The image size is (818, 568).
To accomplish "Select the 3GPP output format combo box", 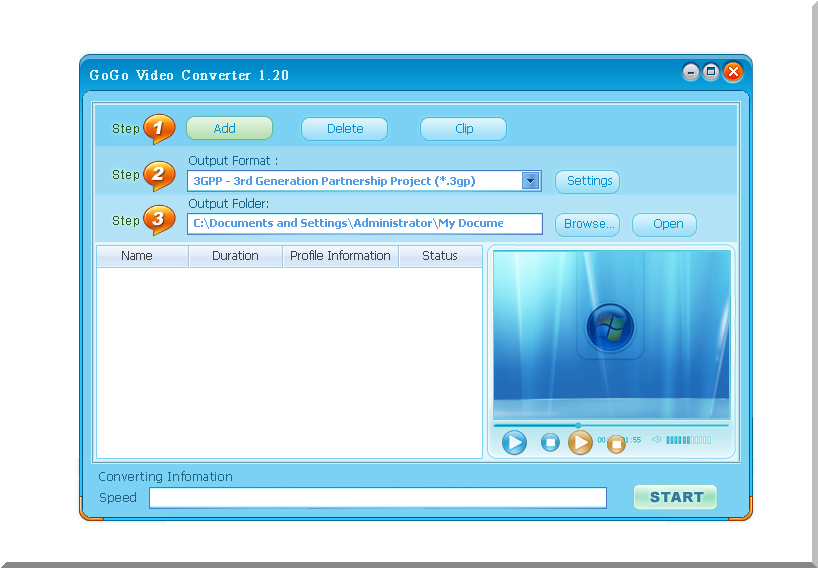I will coord(364,181).
